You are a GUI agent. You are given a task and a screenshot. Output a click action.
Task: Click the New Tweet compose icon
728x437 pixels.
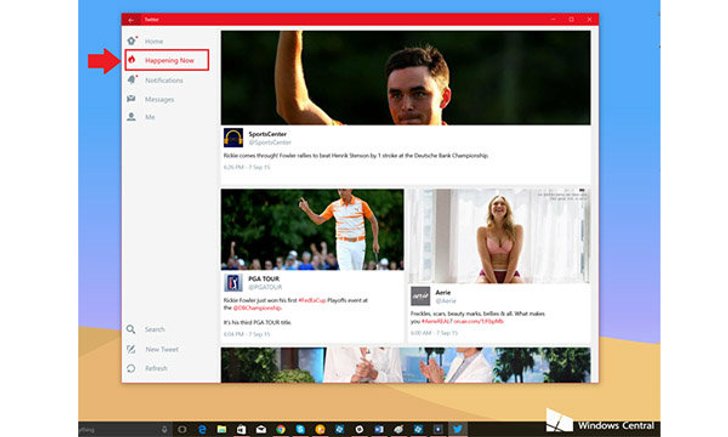(131, 349)
